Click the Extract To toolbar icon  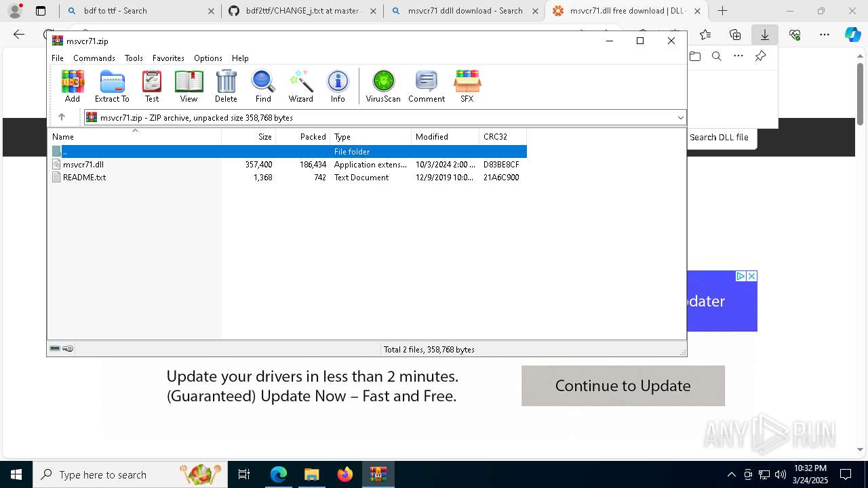click(112, 86)
